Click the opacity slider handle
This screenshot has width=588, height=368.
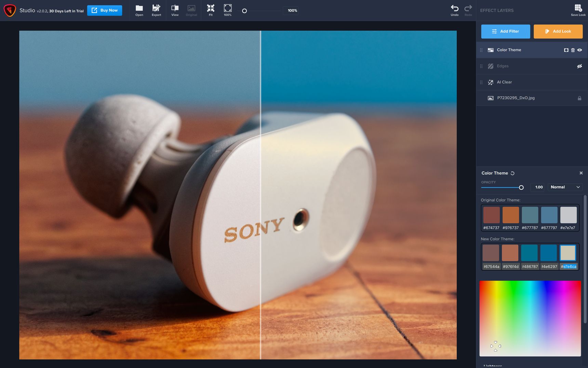pos(521,187)
